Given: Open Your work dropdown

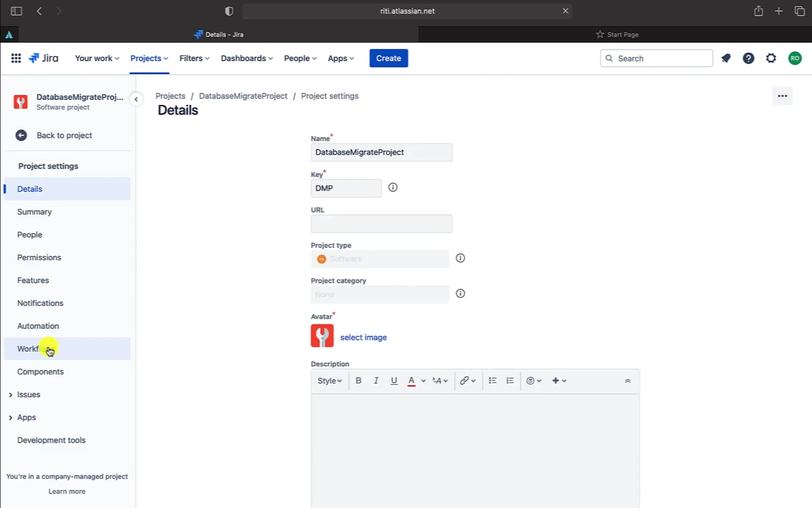Looking at the screenshot, I should coord(97,58).
